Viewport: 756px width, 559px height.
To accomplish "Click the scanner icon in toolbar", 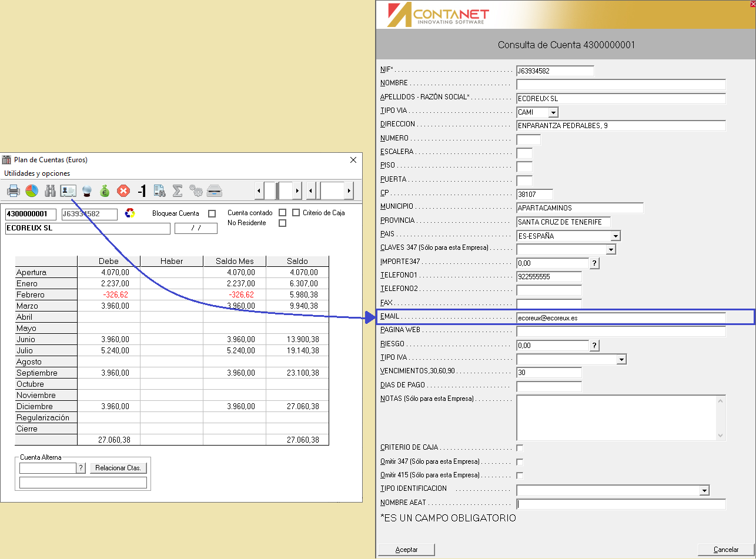I will 215,190.
